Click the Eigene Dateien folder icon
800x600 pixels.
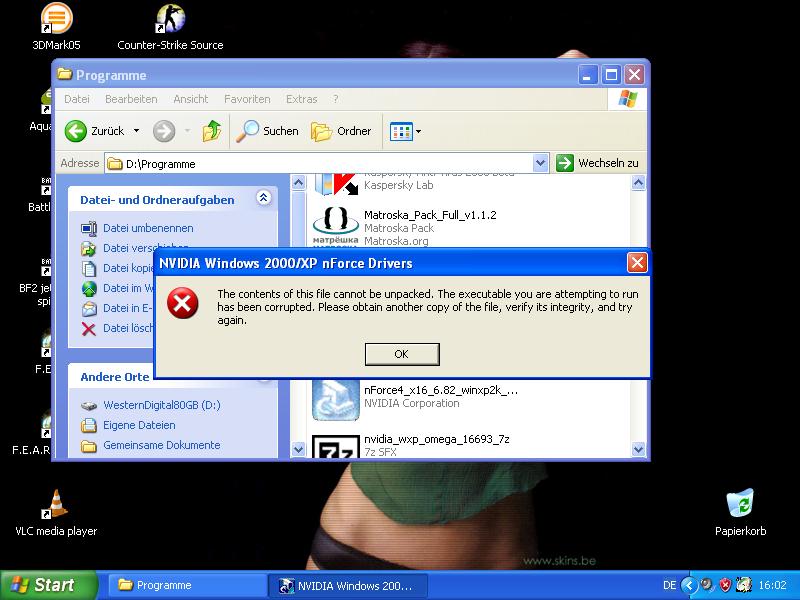click(89, 425)
